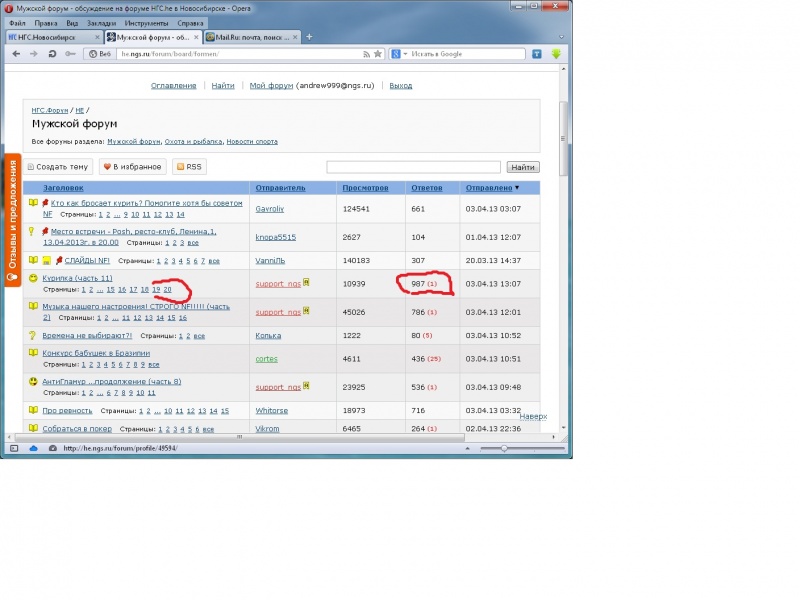Click the Создать тему button
Viewport: 800px width, 600px height.
[58, 167]
